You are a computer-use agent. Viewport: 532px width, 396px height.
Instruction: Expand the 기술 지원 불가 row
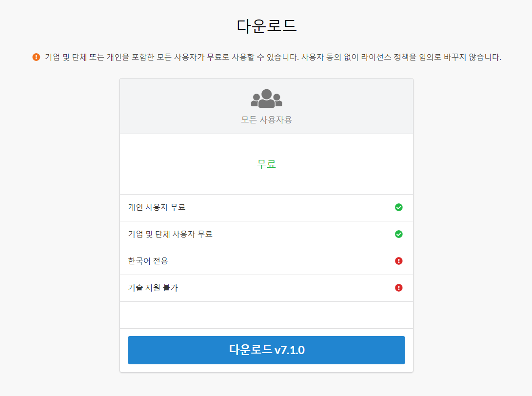pos(266,288)
